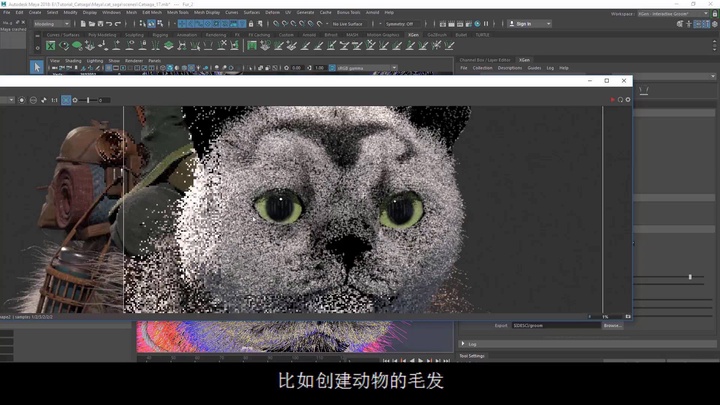Toggle the highlighted blue render view button
720x405 pixels.
[67, 100]
